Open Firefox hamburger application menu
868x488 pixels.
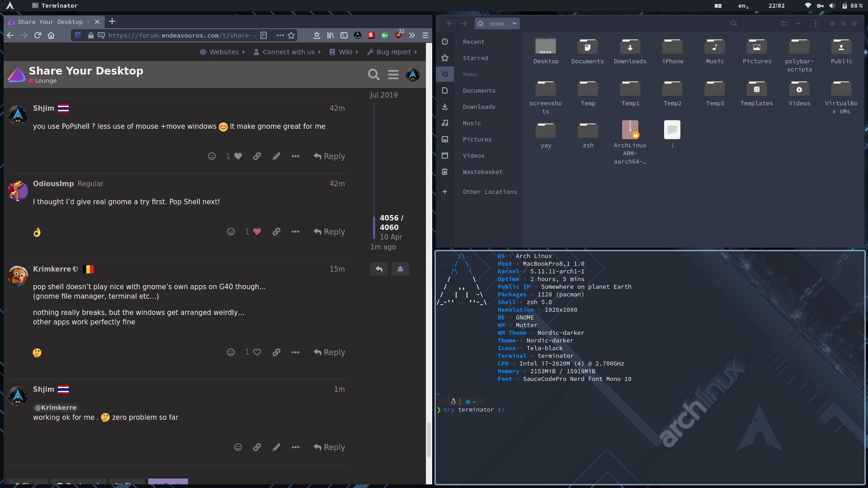[x=425, y=35]
